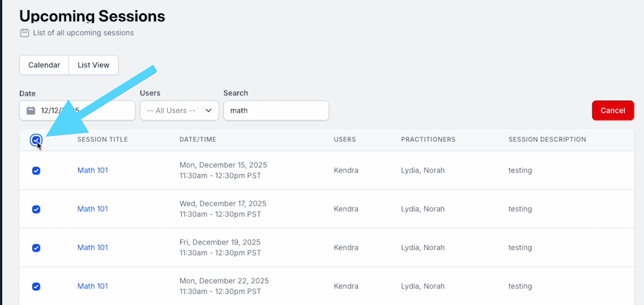Viewport: 644px width, 305px height.
Task: Open Math 101 link for December 19
Action: click(93, 248)
